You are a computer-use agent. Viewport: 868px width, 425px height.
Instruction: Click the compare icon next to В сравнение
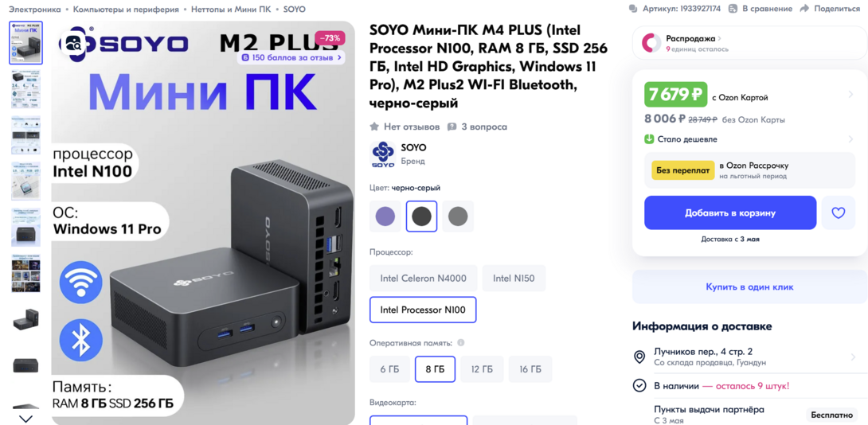click(x=733, y=9)
